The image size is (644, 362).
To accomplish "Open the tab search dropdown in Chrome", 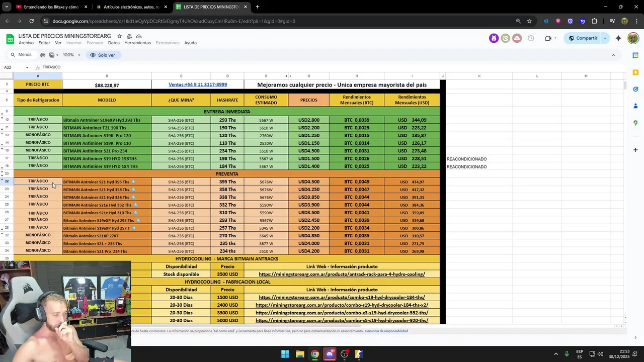I will [x=7, y=7].
